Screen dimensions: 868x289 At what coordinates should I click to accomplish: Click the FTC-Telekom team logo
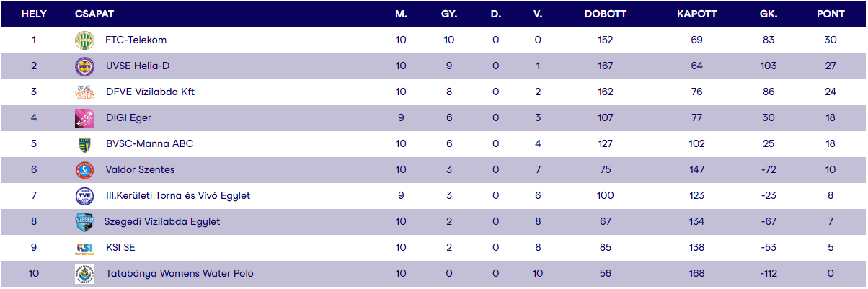point(85,40)
